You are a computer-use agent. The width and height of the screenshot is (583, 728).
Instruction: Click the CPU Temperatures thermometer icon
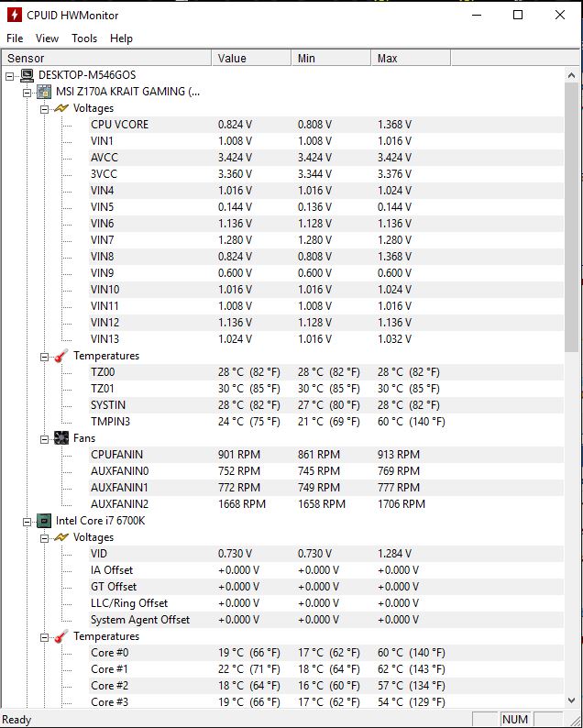tap(61, 636)
